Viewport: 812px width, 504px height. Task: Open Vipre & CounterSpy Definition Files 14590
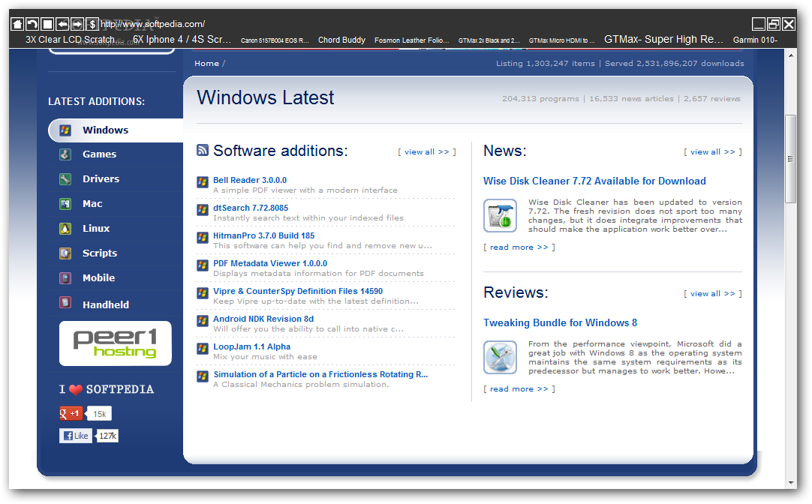click(x=298, y=291)
